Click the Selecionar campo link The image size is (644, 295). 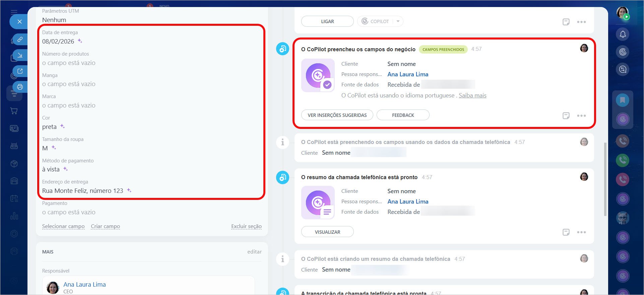[63, 226]
